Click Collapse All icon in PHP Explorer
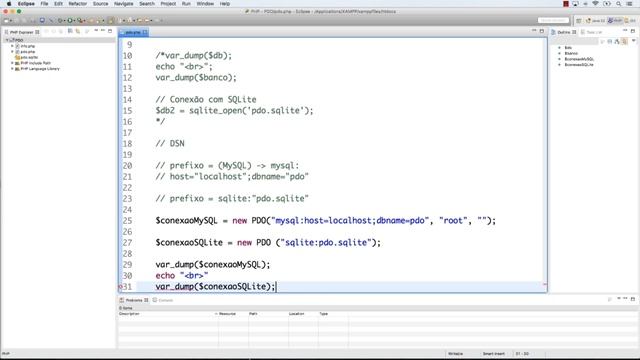This screenshot has height=360, width=640. (70, 31)
